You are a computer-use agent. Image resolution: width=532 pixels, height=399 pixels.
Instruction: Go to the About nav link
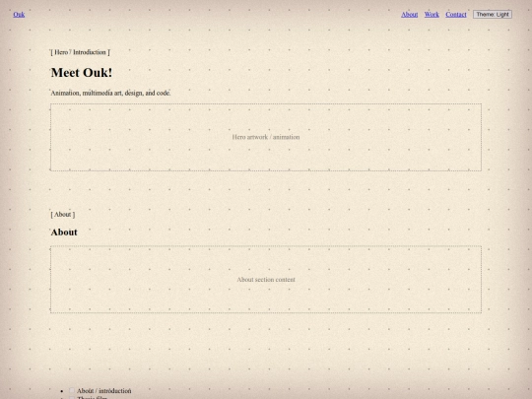(x=409, y=14)
